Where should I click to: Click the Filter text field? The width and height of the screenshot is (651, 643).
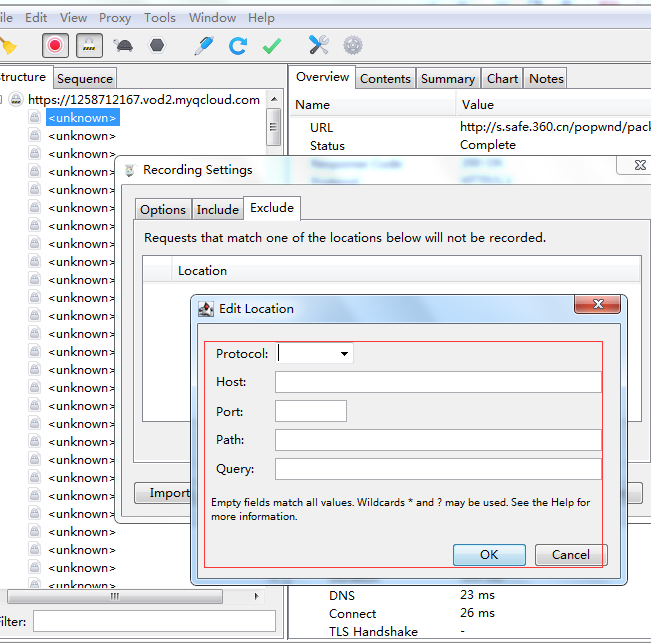[x=154, y=621]
